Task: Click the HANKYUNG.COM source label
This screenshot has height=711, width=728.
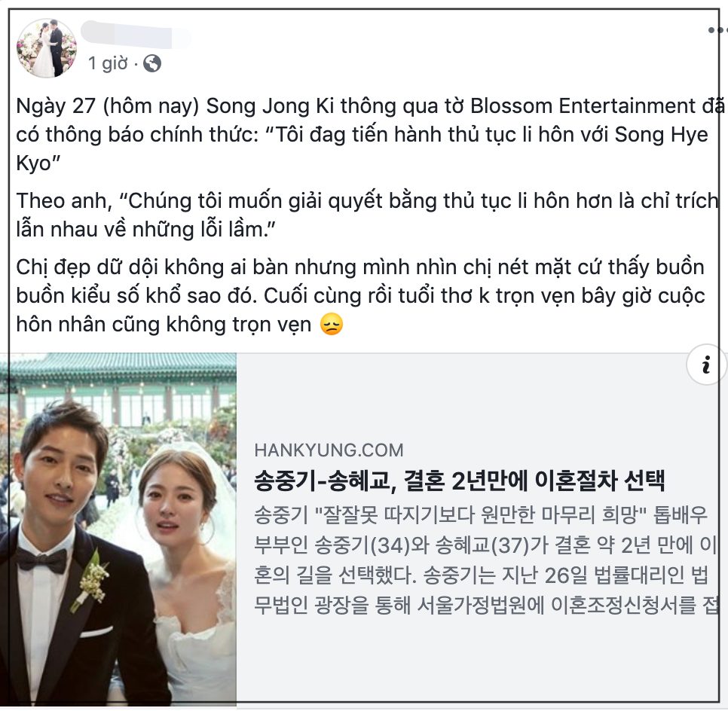Action: 329,450
